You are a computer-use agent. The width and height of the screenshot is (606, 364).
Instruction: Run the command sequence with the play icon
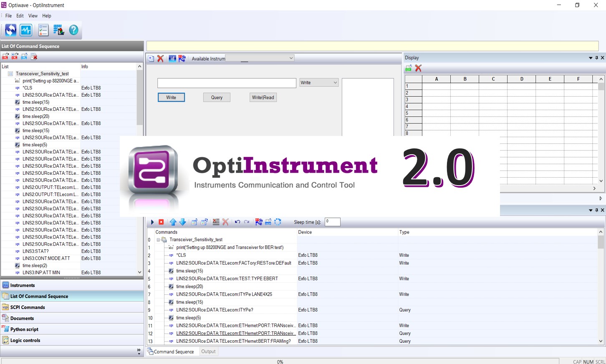152,222
